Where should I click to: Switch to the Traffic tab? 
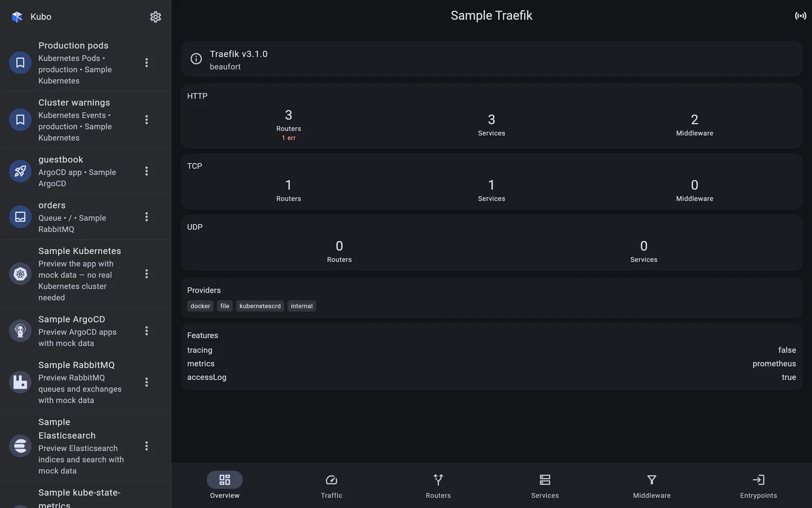[x=331, y=485]
